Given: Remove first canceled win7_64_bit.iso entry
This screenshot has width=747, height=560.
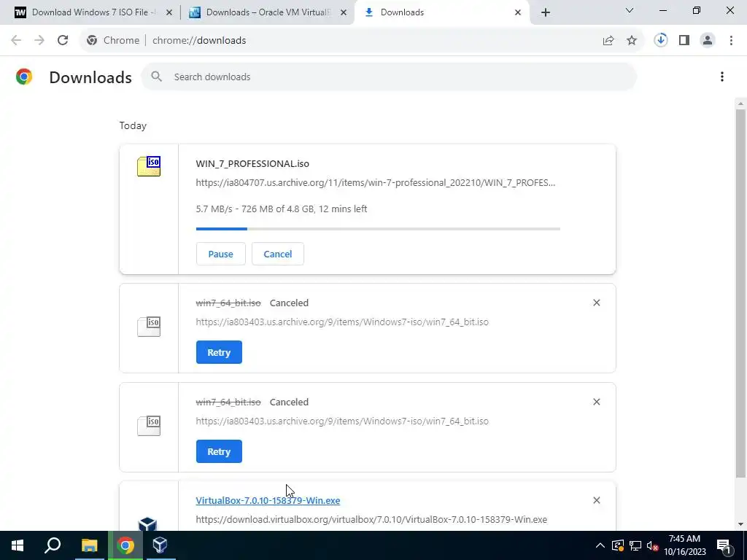Looking at the screenshot, I should (597, 303).
